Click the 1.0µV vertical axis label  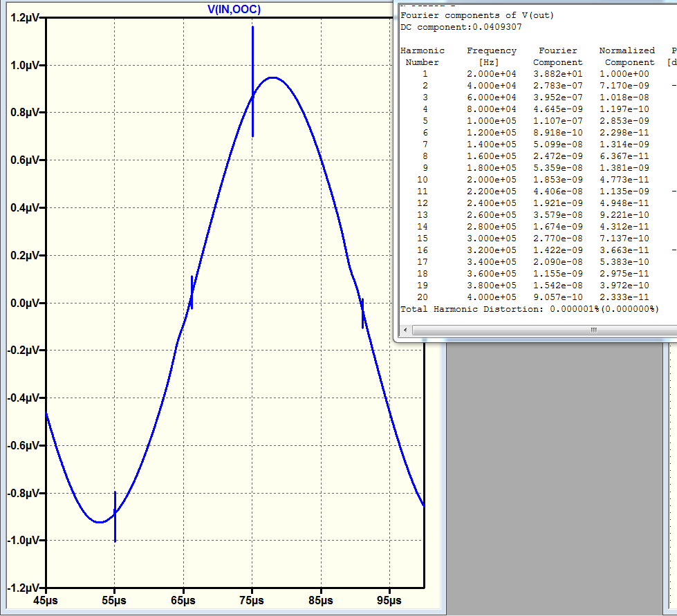pos(25,65)
